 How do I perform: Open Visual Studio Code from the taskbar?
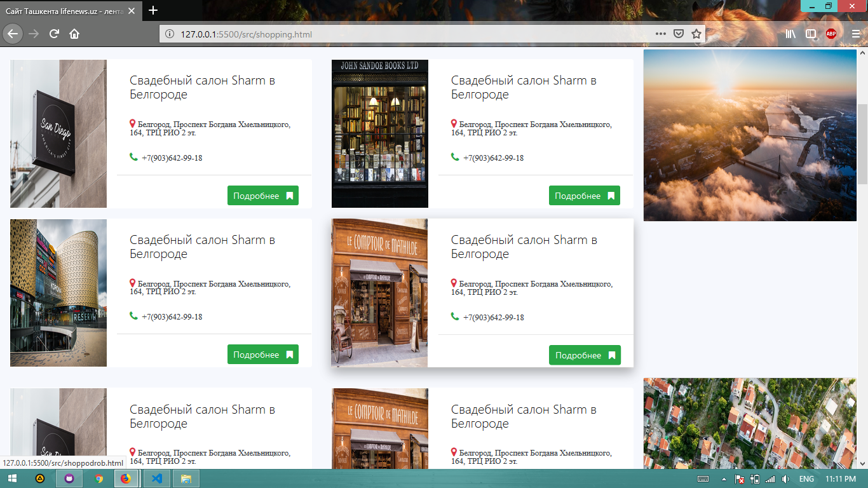point(157,478)
